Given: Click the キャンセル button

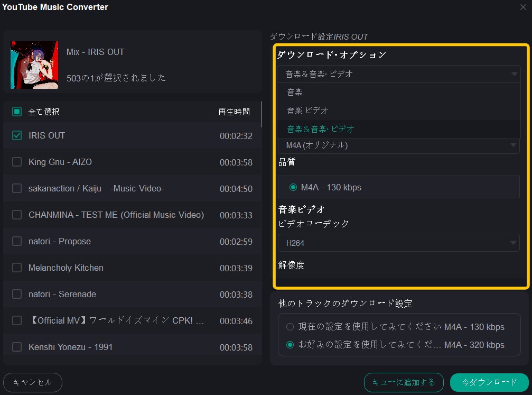Looking at the screenshot, I should point(33,382).
